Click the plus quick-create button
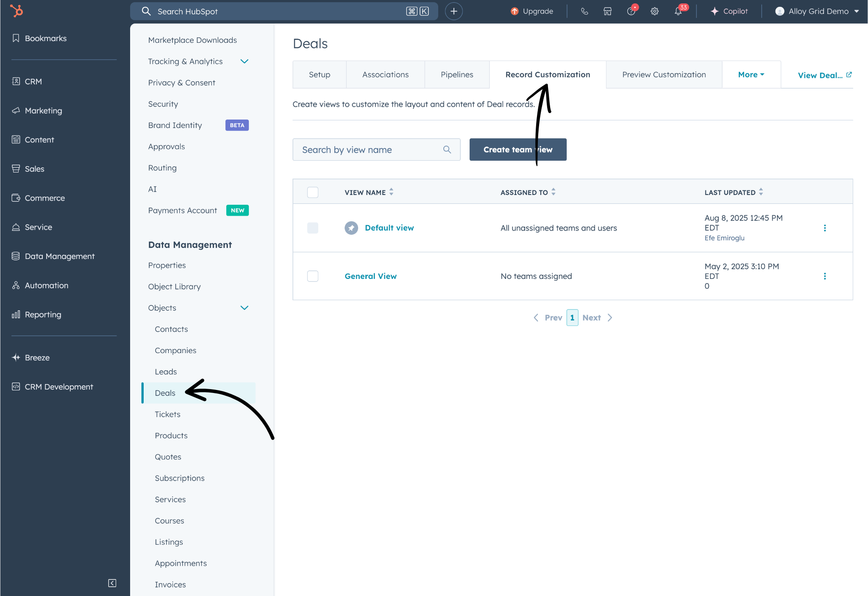This screenshot has width=868, height=596. click(x=453, y=11)
